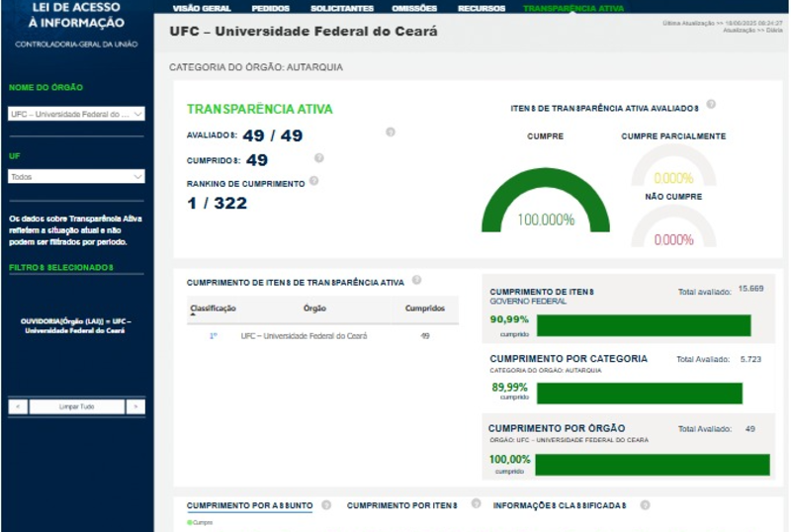
Task: Click the UFC – Universidade Federal do Ceará table row
Action: pyautogui.click(x=322, y=336)
